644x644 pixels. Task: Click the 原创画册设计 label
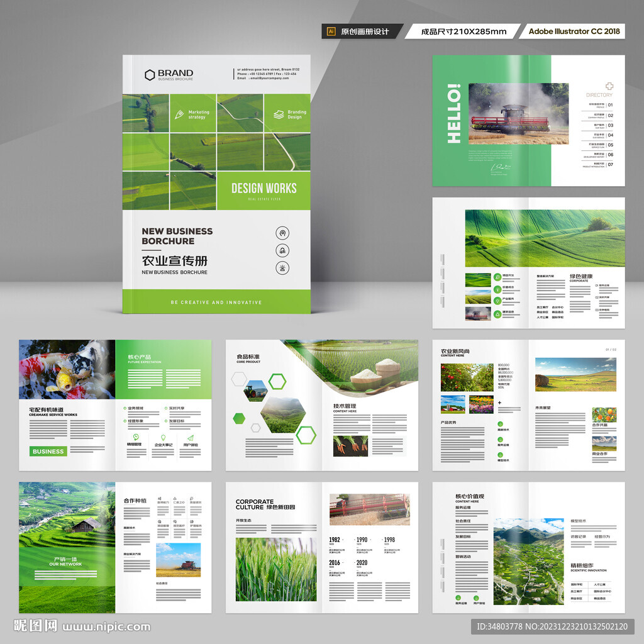(x=365, y=31)
